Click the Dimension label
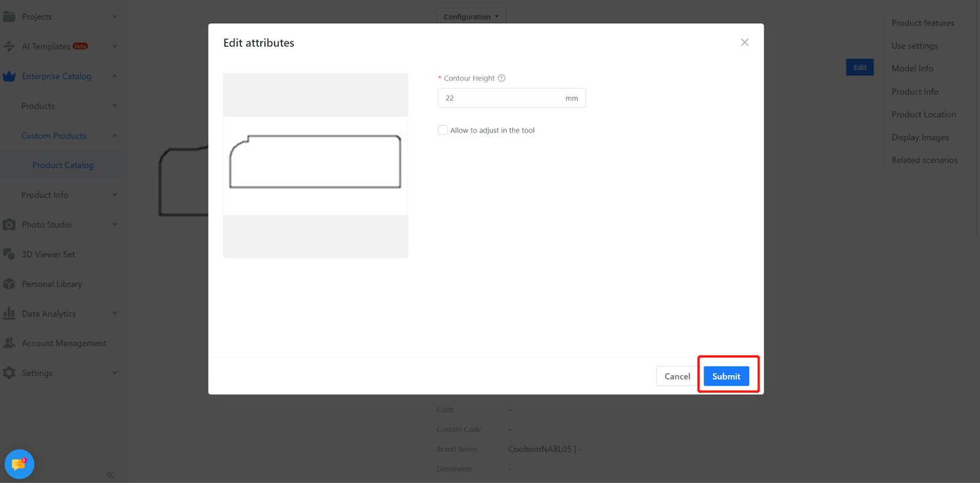 point(454,469)
